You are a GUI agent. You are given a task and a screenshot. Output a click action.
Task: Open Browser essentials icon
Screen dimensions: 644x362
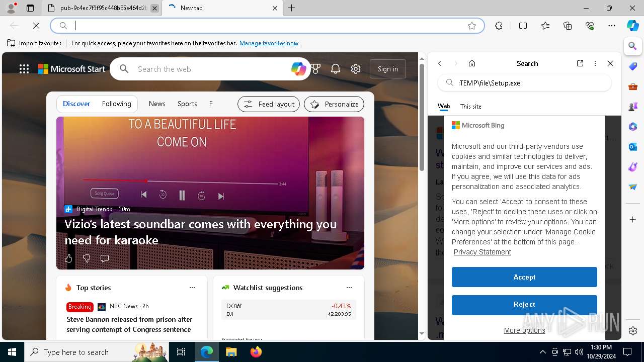590,26
